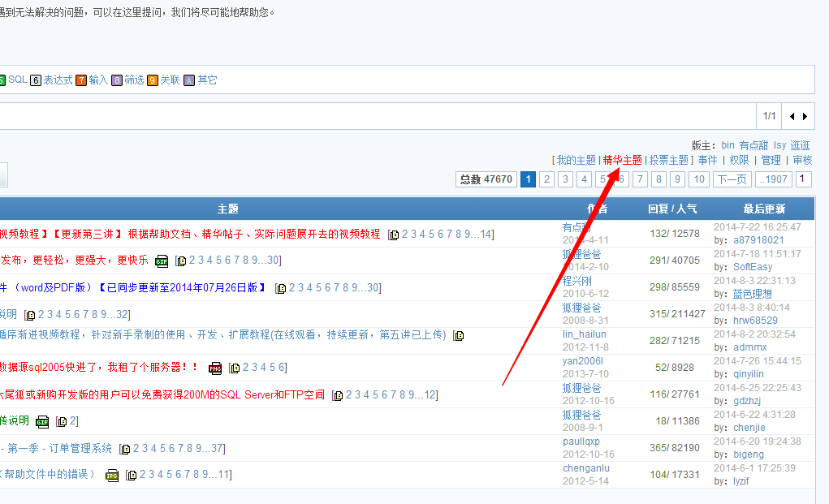Click the orange number 9 关联 category icon
829x504 pixels.
[153, 80]
